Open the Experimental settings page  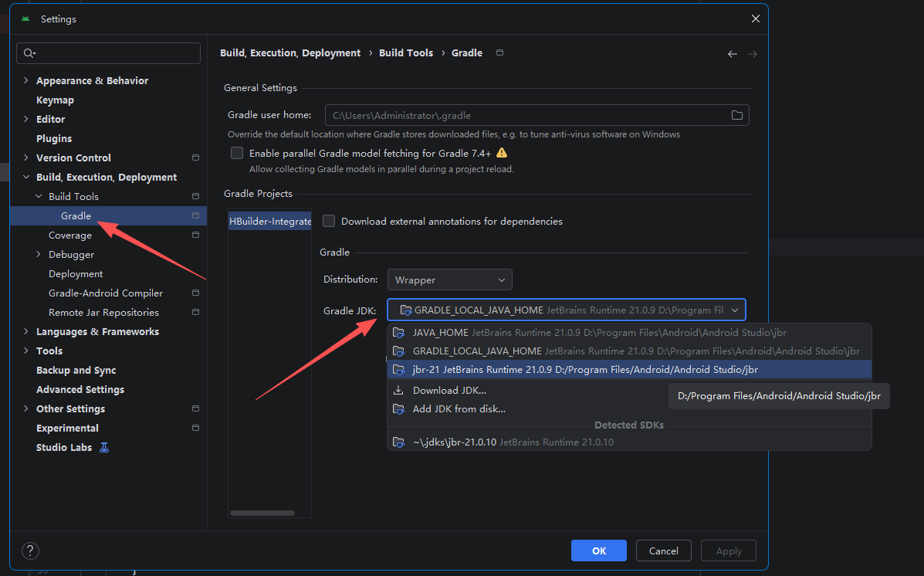[x=67, y=428]
